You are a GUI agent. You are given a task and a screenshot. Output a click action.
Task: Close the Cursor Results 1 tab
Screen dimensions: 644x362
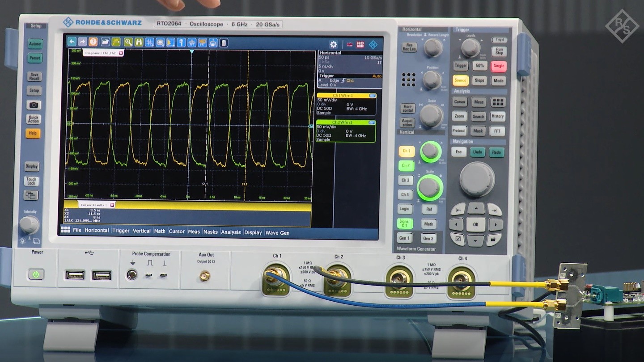[112, 205]
